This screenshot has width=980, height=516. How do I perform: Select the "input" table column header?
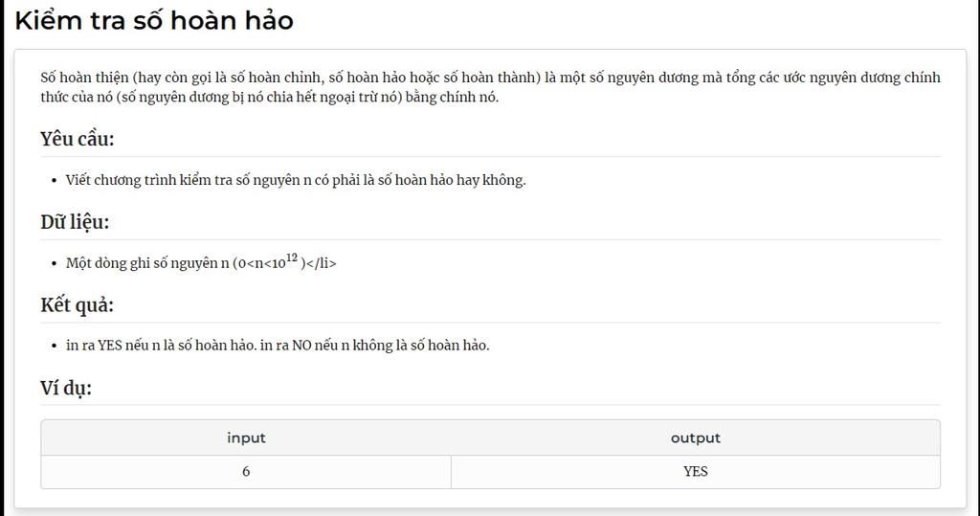click(246, 437)
